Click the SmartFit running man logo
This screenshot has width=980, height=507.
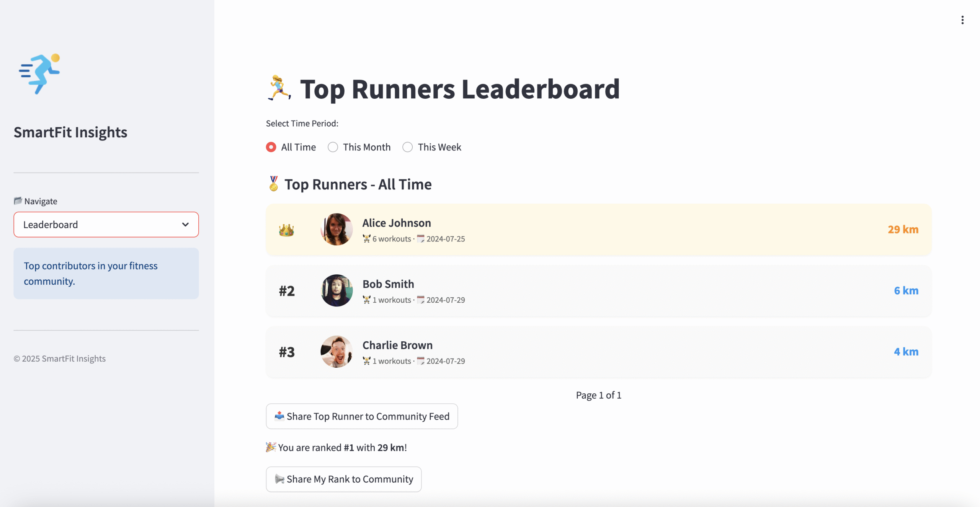coord(40,74)
